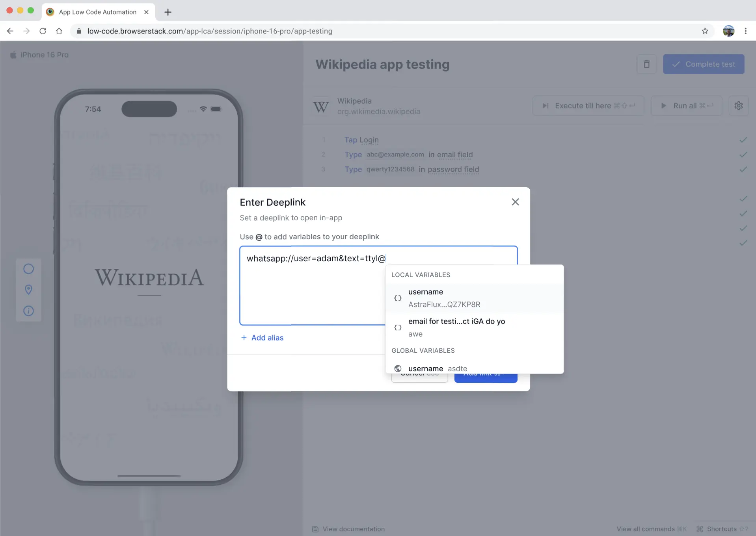Click Run all button
Screen dimensions: 756x536
[686, 106]
